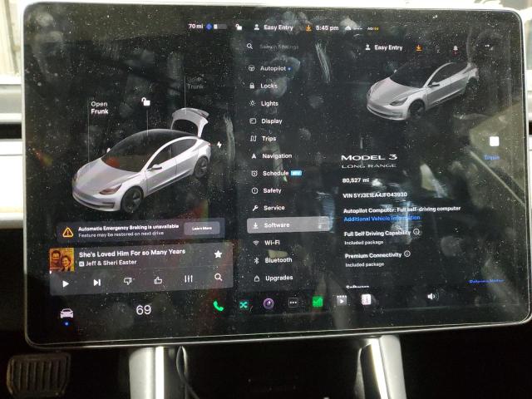Image resolution: width=532 pixels, height=399 pixels.
Task: Open the shuffle-arrows app in the dock
Action: pyautogui.click(x=244, y=305)
